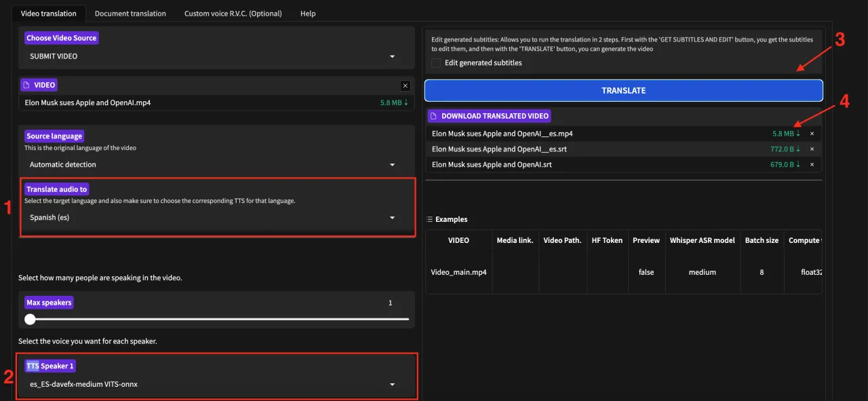Open the Choose Video Source dropdown
The height and width of the screenshot is (401, 868).
pos(392,56)
